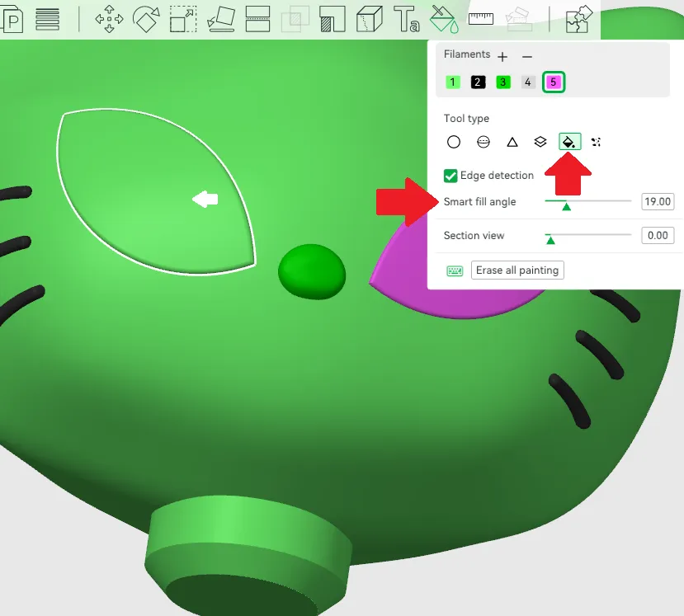Click the Tool type label

[x=466, y=119]
